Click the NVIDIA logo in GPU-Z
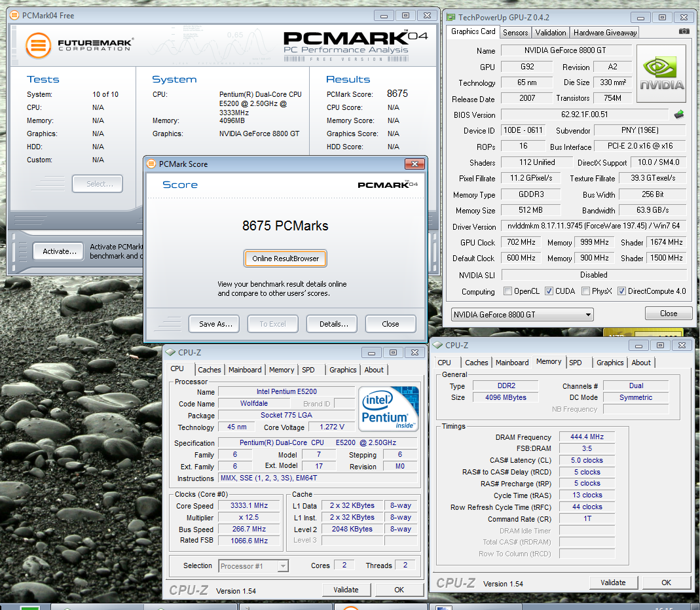 (x=661, y=73)
